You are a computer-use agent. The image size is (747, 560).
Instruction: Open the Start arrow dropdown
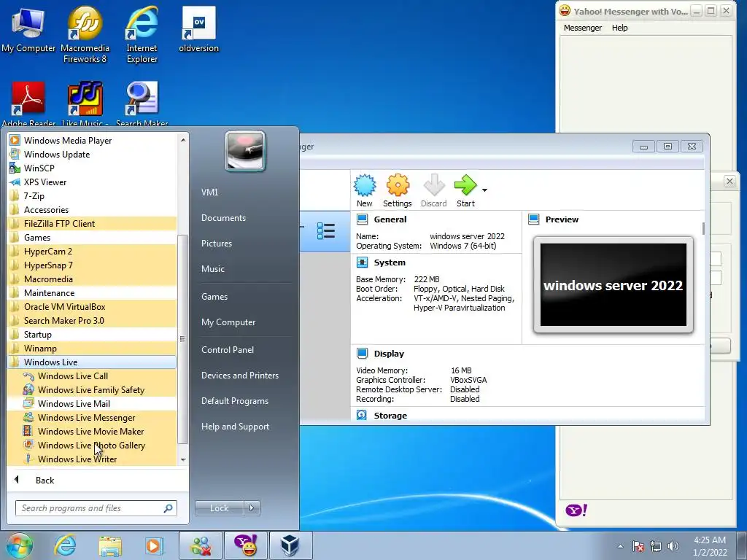click(x=484, y=190)
